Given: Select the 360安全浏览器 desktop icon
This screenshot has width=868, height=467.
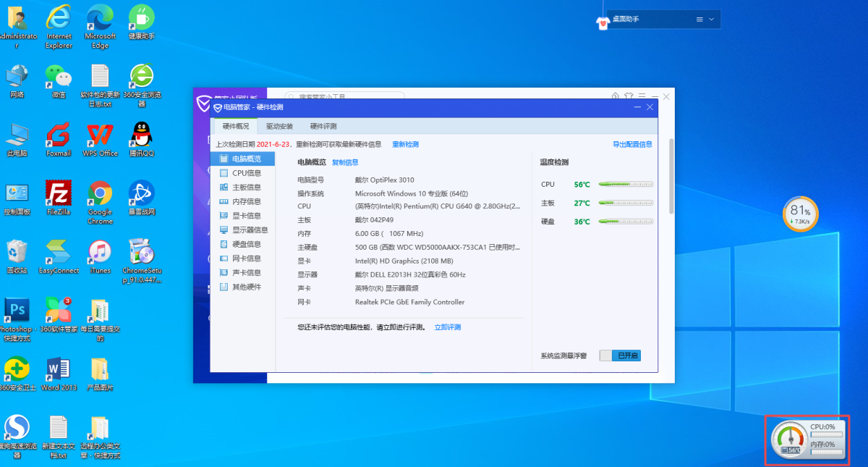Looking at the screenshot, I should click(142, 85).
